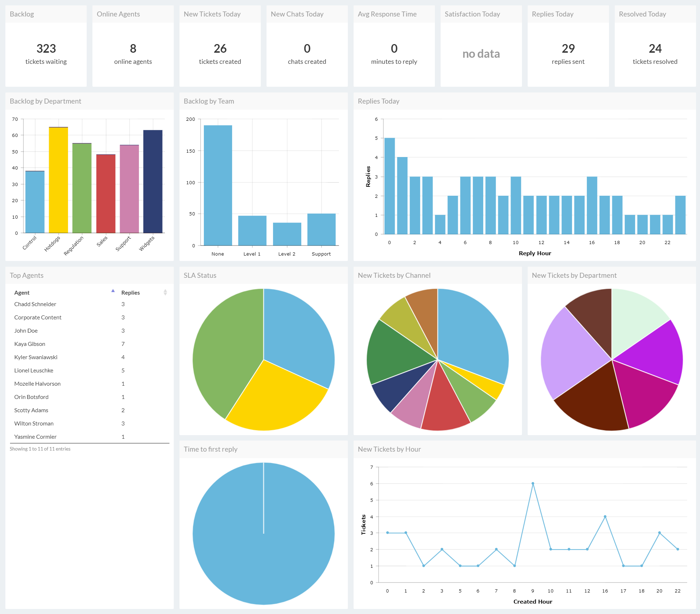Select Orin Botsford agent row
Screen dimensions: 700x614
[x=90, y=397]
